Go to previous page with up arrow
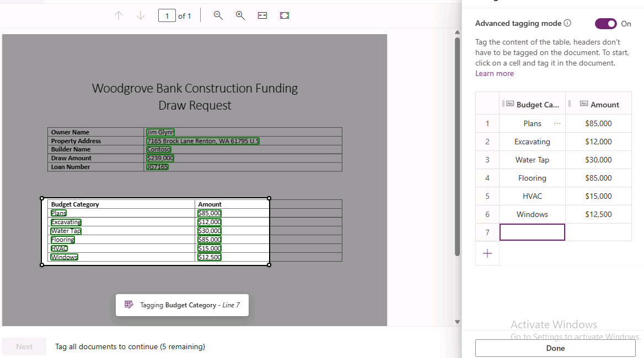The width and height of the screenshot is (644, 358). click(119, 15)
